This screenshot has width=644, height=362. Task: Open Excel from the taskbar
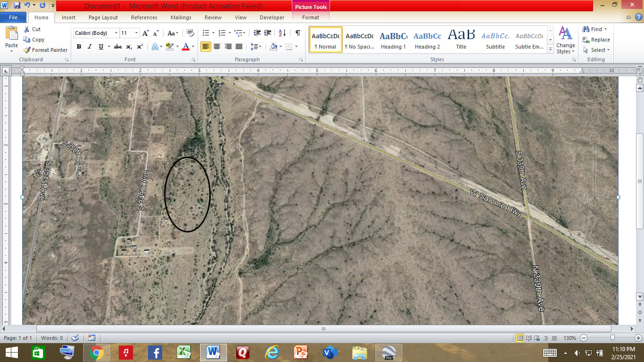pos(184,352)
